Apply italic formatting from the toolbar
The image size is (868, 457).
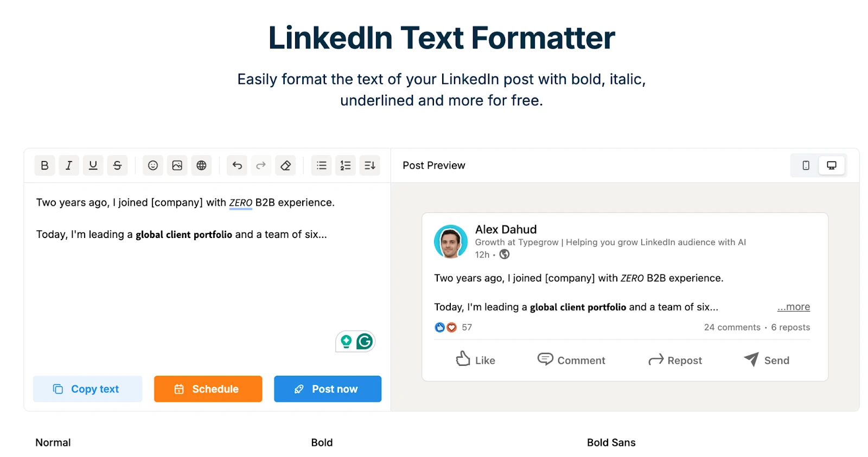(69, 165)
